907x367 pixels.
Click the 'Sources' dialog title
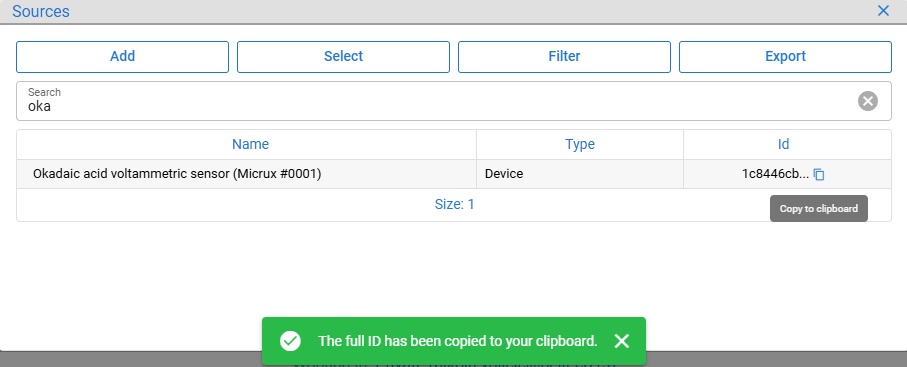(41, 11)
